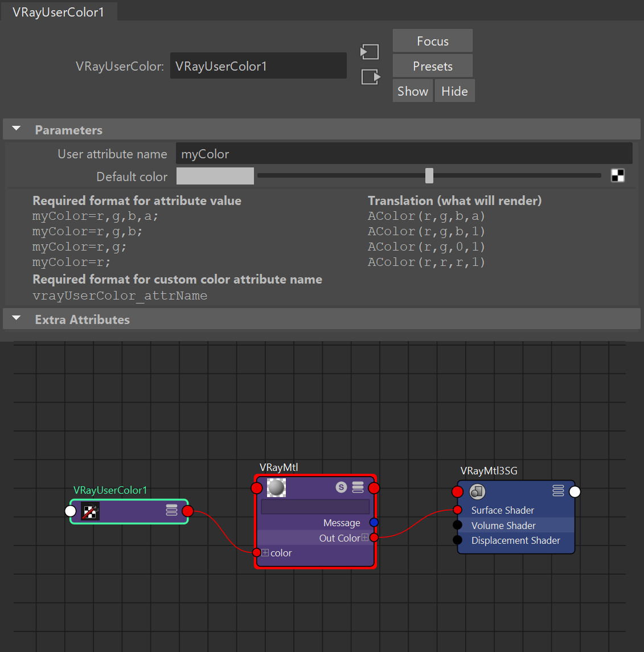Screen dimensions: 644x652
Task: Click the Surface Shader attribute row
Action: pyautogui.click(x=516, y=510)
